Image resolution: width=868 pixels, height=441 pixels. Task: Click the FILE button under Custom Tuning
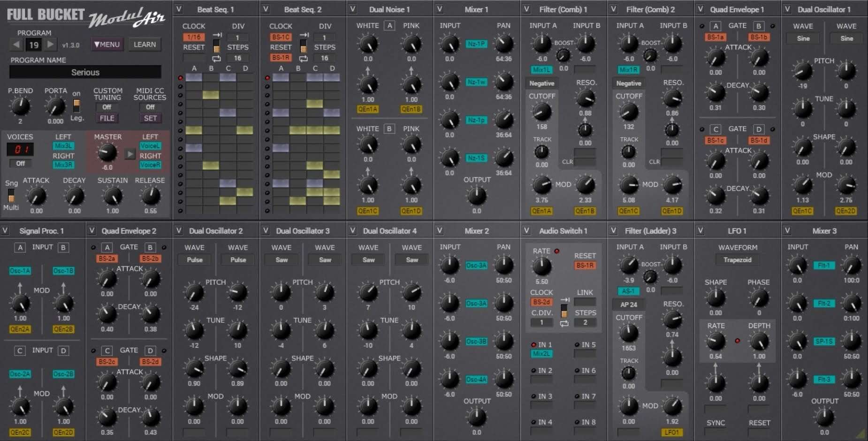pyautogui.click(x=107, y=118)
